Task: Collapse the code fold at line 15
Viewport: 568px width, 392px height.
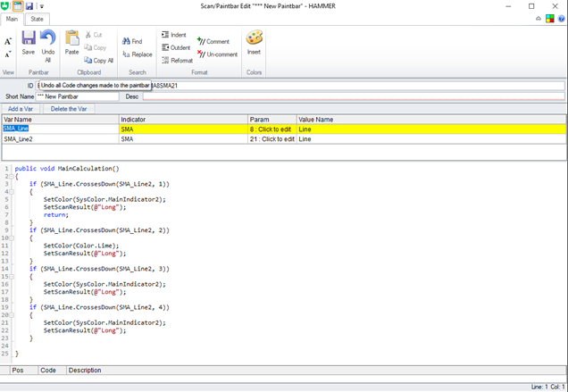Action: coord(12,277)
